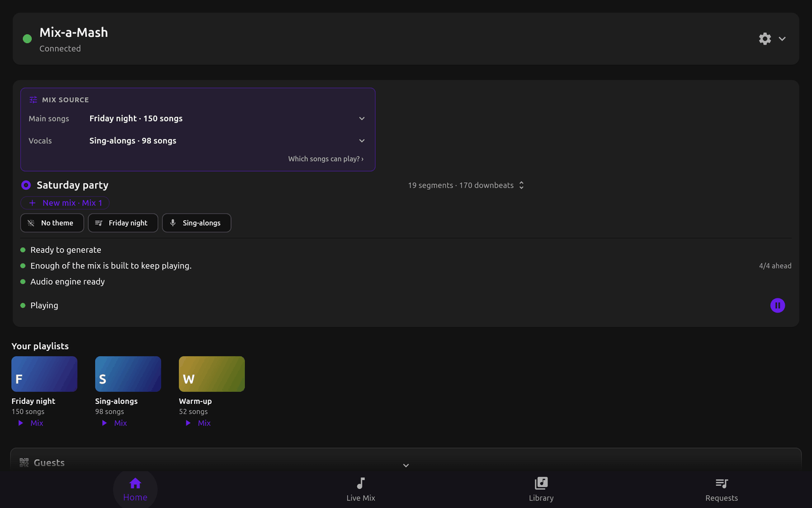The height and width of the screenshot is (508, 812).
Task: Click the New mix · Mix 1 button
Action: 65,203
